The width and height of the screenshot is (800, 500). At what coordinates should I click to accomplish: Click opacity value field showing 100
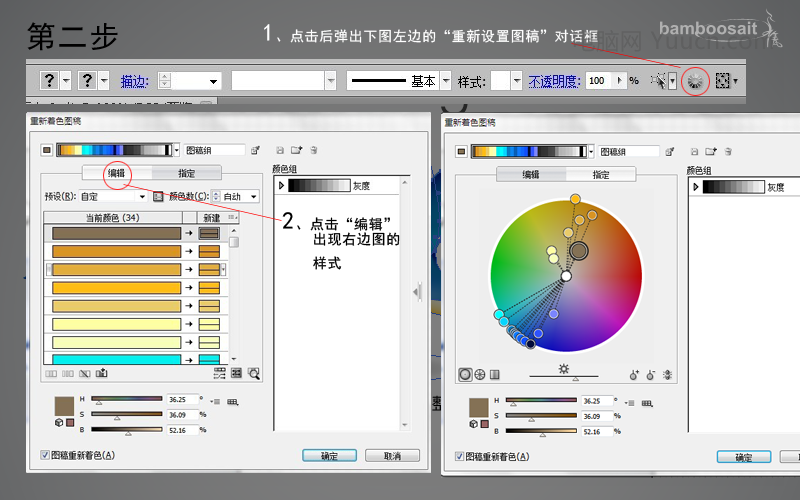click(600, 81)
